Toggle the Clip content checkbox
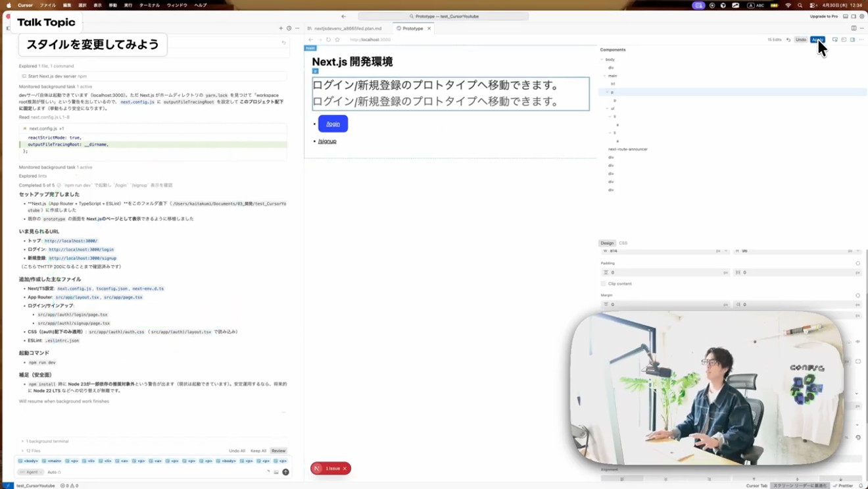This screenshot has width=868, height=489. tap(604, 284)
